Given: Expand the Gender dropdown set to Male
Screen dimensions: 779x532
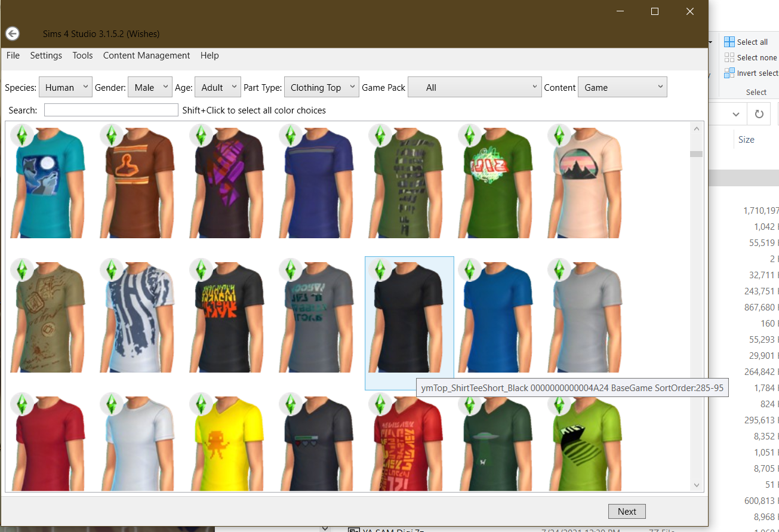Looking at the screenshot, I should tap(150, 87).
